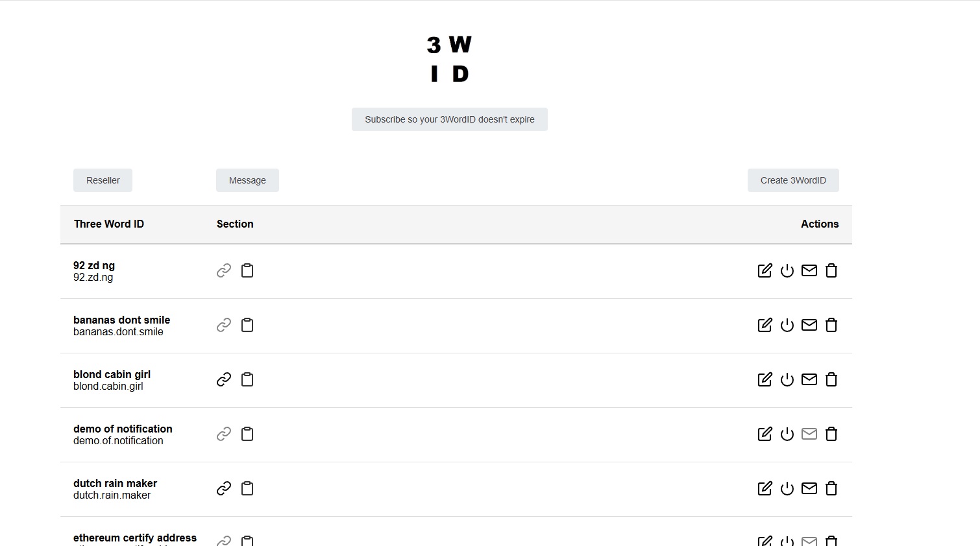980x546 pixels.
Task: Open mail icon for 92 zd ng
Action: [x=809, y=270]
